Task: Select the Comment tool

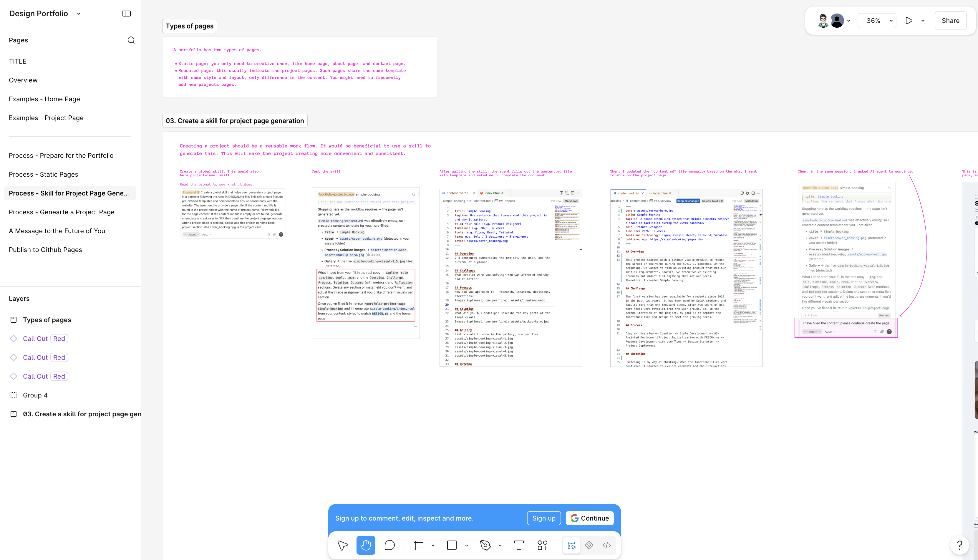Action: (389, 545)
